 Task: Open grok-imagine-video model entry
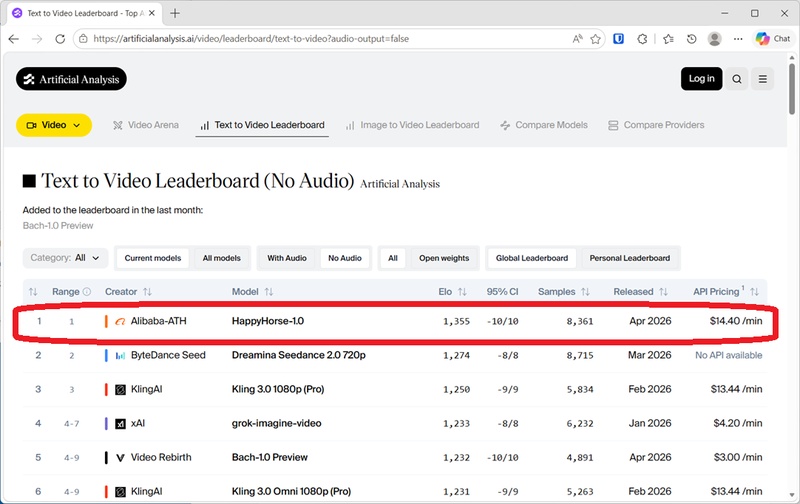coord(277,423)
